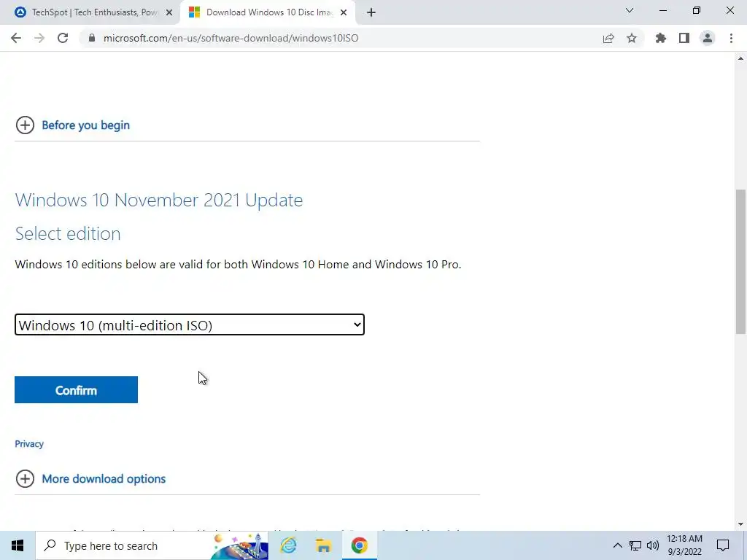Go back to the previous page

click(x=16, y=38)
